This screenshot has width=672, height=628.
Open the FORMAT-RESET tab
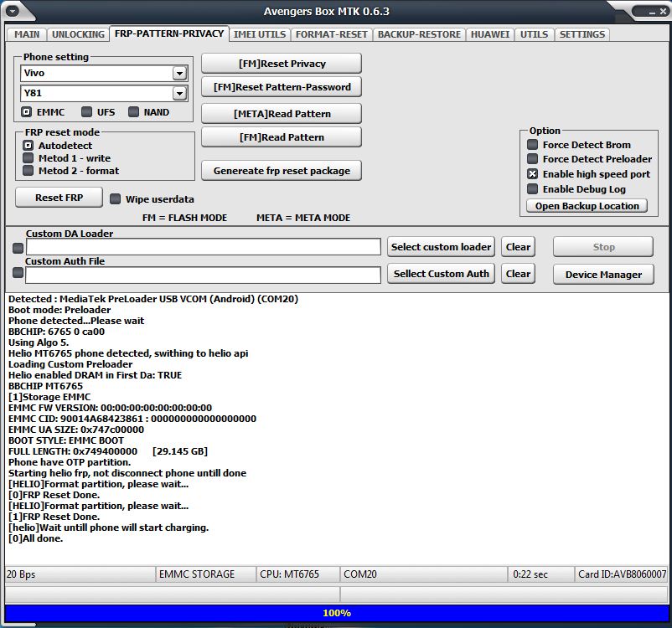pos(331,34)
